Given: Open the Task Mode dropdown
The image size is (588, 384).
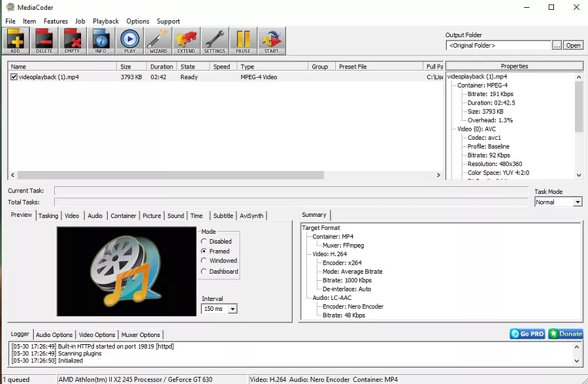Looking at the screenshot, I should click(x=577, y=202).
